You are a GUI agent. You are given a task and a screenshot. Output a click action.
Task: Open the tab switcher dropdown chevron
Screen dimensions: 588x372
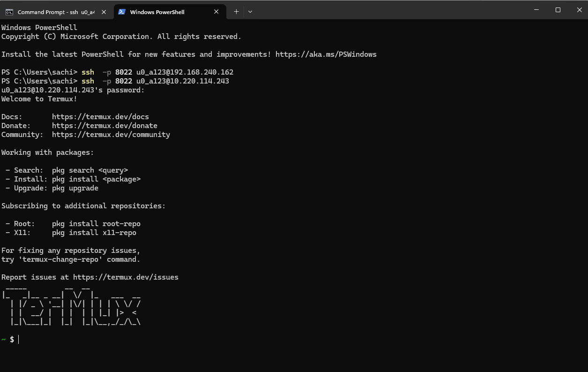(250, 12)
